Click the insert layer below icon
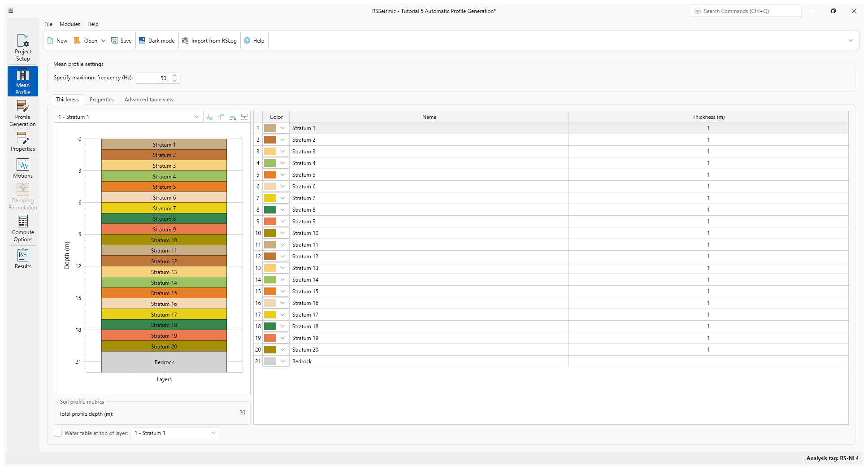The image size is (868, 470). click(x=209, y=117)
